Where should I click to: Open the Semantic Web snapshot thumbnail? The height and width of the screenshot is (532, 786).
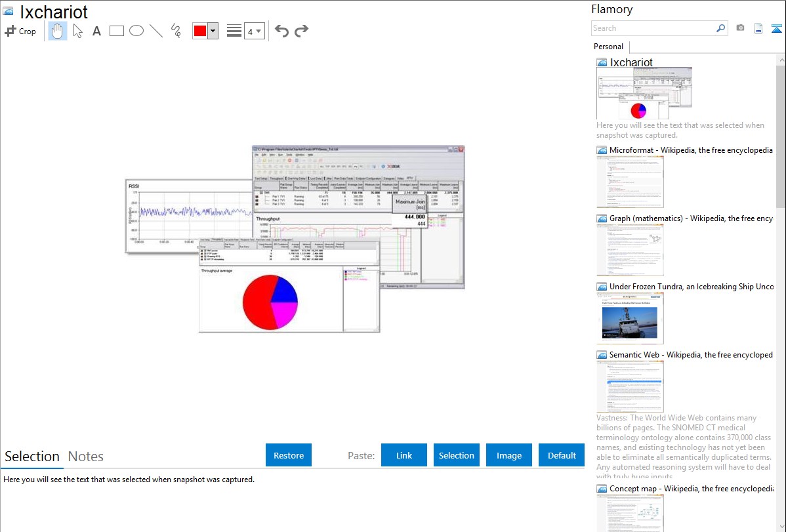pos(630,386)
